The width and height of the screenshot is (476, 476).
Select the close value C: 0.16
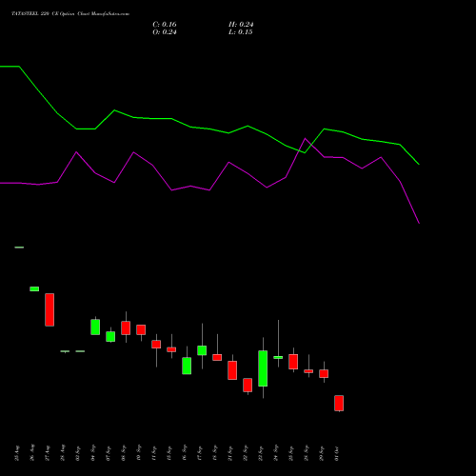tap(165, 25)
